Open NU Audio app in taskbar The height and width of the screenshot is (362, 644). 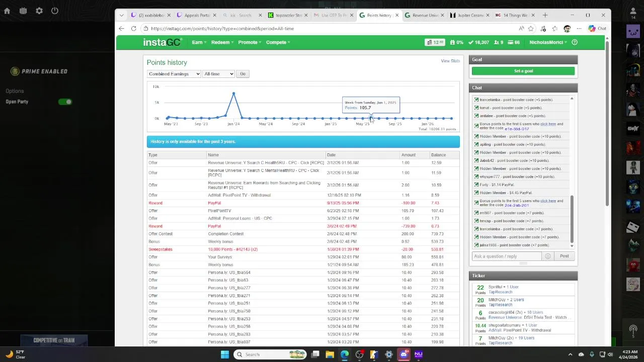pyautogui.click(x=419, y=354)
